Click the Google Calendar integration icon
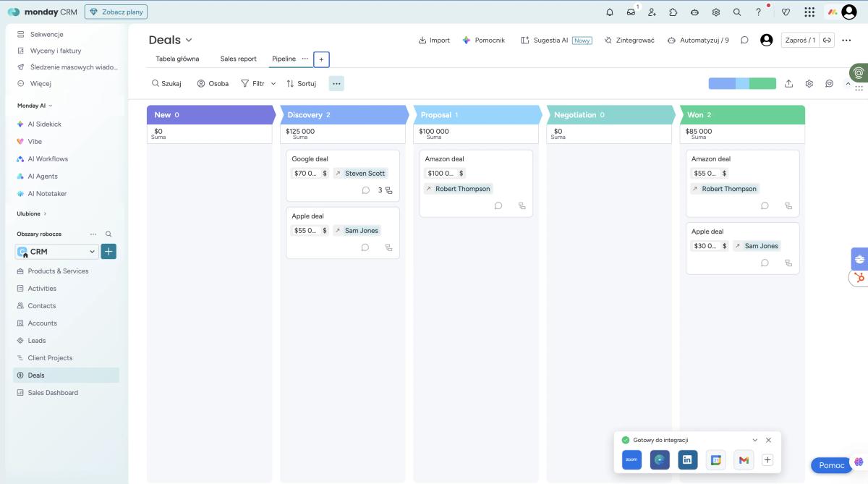 click(716, 459)
